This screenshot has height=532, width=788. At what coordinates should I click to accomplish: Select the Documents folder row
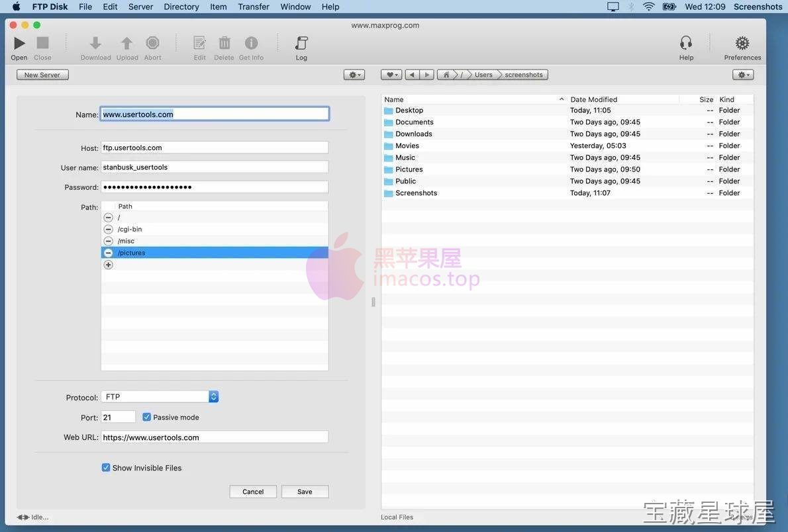(567, 122)
